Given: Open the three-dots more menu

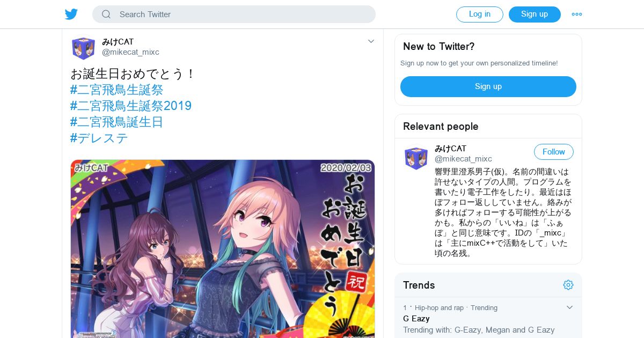Looking at the screenshot, I should pos(577,14).
